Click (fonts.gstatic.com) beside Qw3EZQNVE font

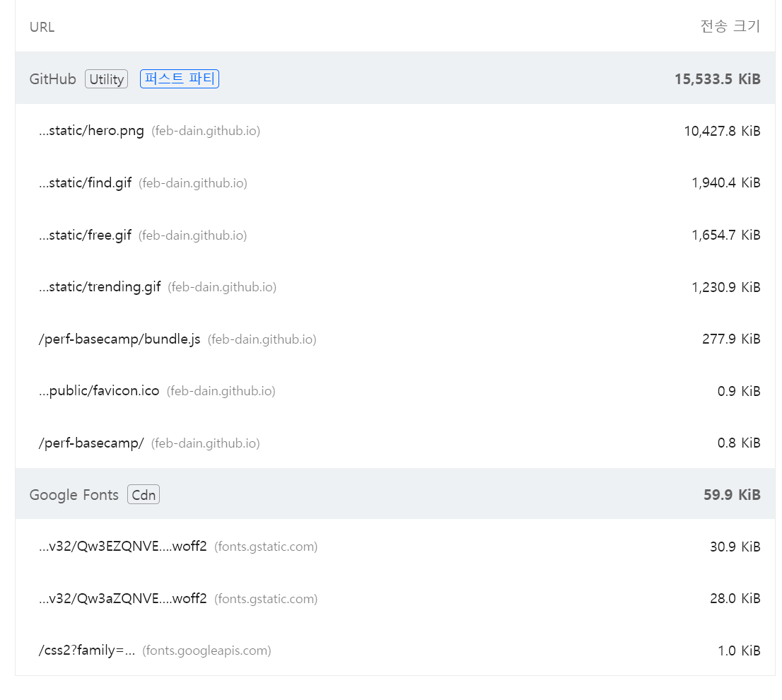[x=266, y=547]
